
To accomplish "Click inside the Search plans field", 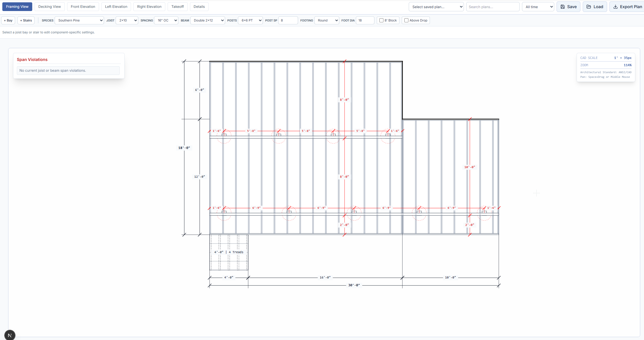I will tap(493, 6).
